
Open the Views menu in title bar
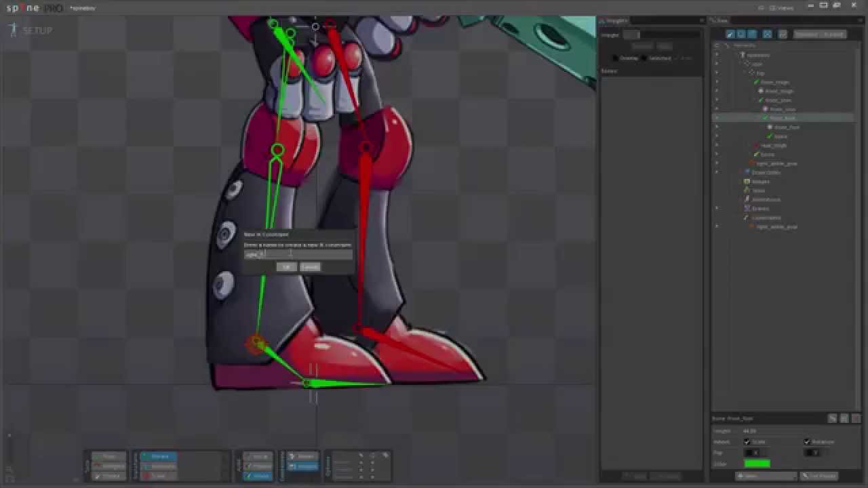tap(783, 7)
